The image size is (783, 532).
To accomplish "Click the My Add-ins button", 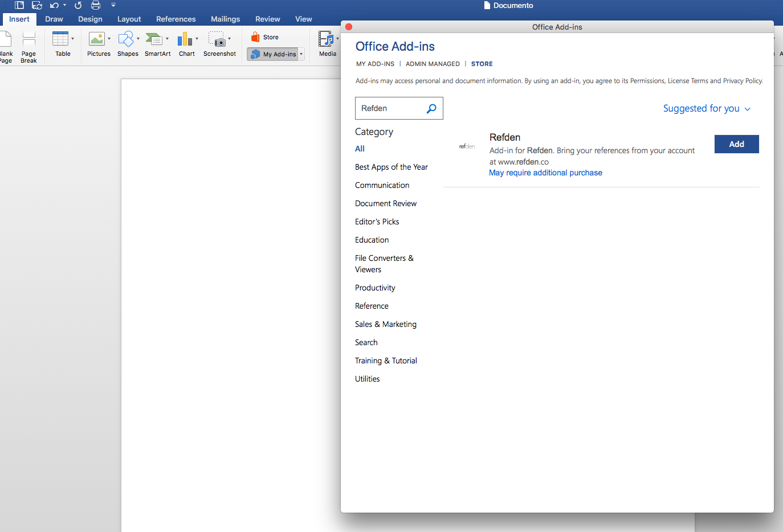I will pos(273,54).
